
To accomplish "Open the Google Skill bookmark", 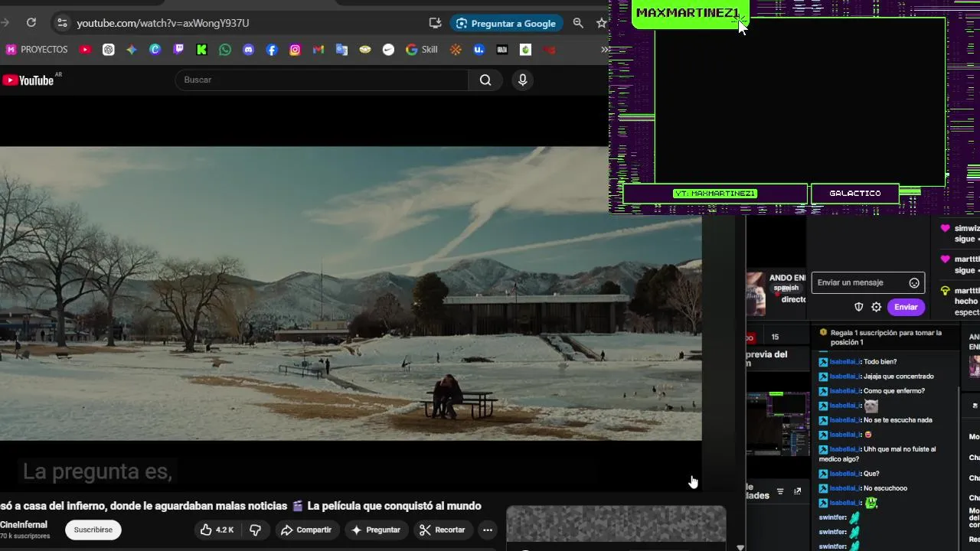I will pyautogui.click(x=422, y=50).
